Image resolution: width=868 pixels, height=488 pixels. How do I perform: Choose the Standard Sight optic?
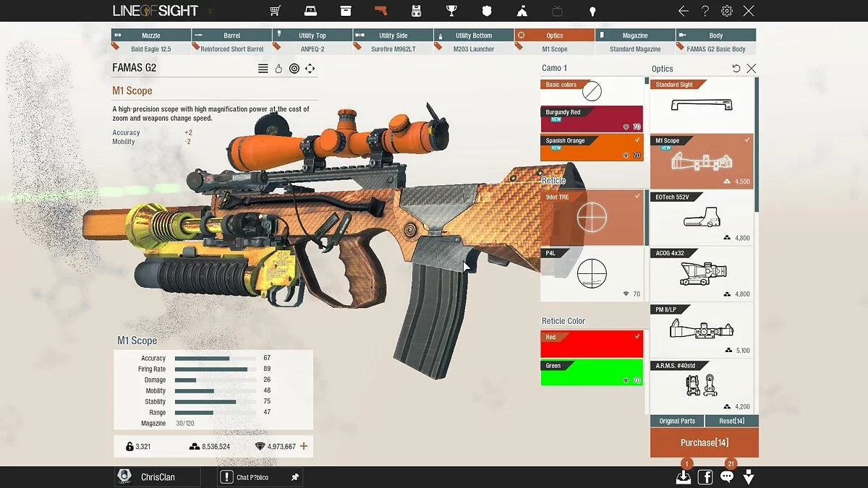(702, 105)
